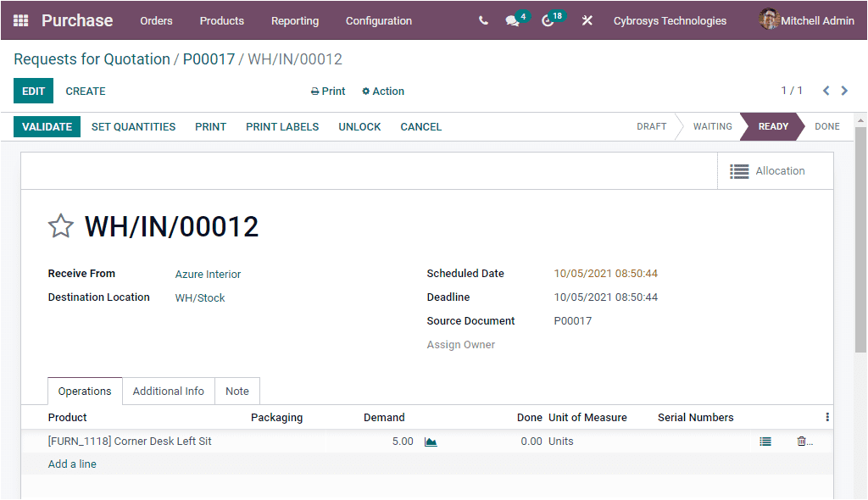Open the Discuss messages icon in the top bar
Viewport: 868px width, 500px height.
click(x=512, y=20)
